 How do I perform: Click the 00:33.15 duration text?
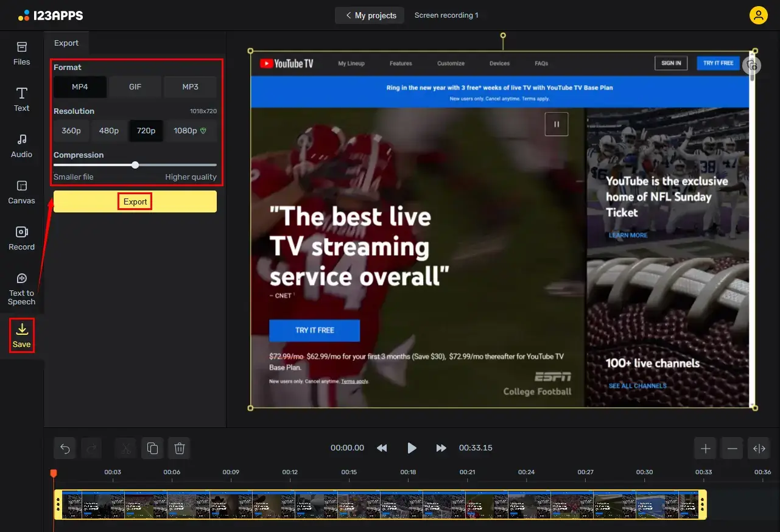pos(476,448)
